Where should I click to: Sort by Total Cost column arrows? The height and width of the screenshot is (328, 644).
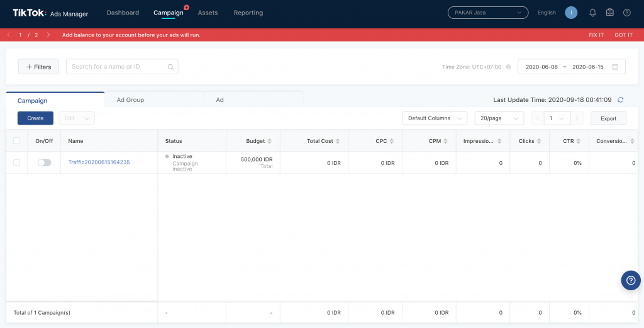[338, 141]
